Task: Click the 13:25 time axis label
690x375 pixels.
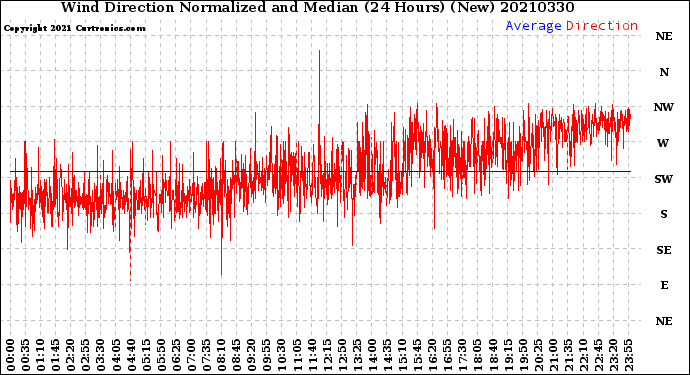Action: tap(357, 355)
